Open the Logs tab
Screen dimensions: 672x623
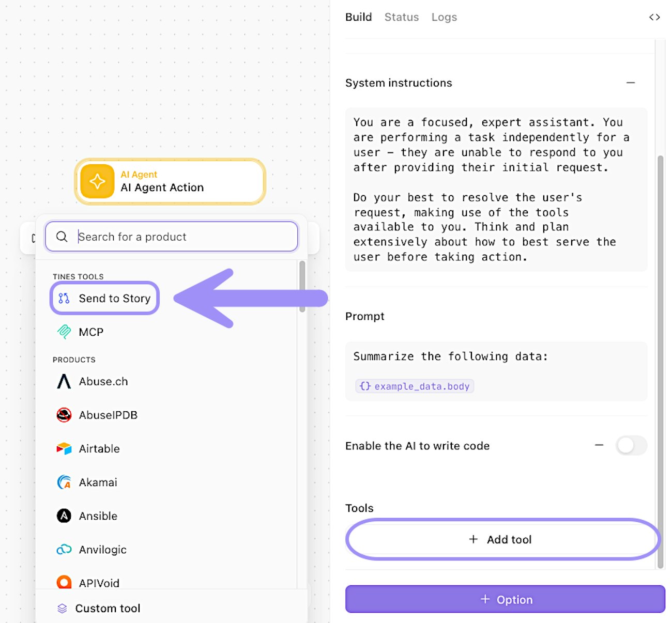tap(444, 17)
